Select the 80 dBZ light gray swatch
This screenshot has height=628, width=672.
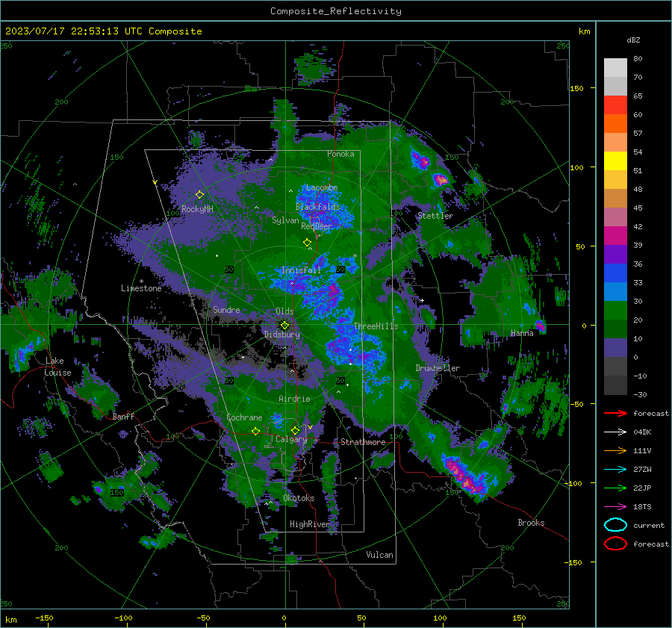615,68
